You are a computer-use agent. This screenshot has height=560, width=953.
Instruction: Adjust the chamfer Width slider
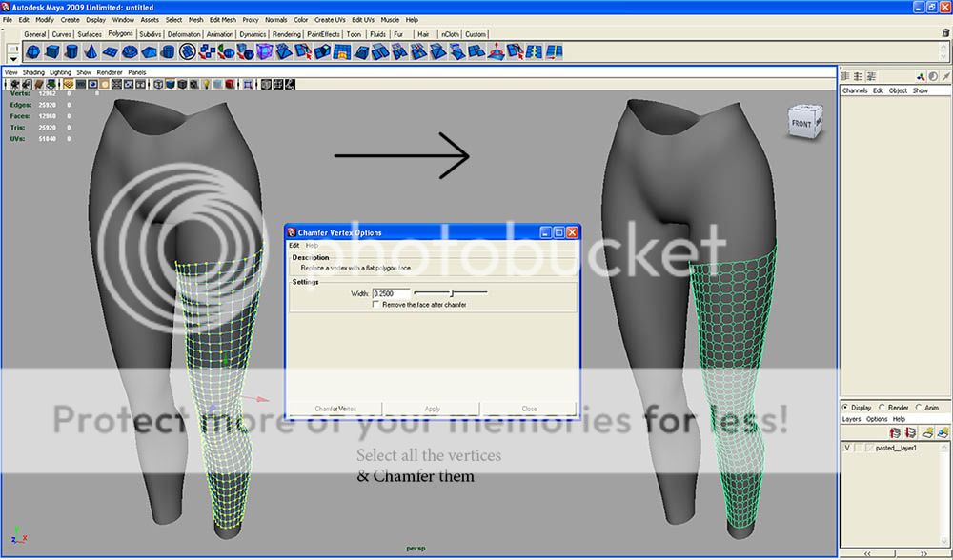452,293
